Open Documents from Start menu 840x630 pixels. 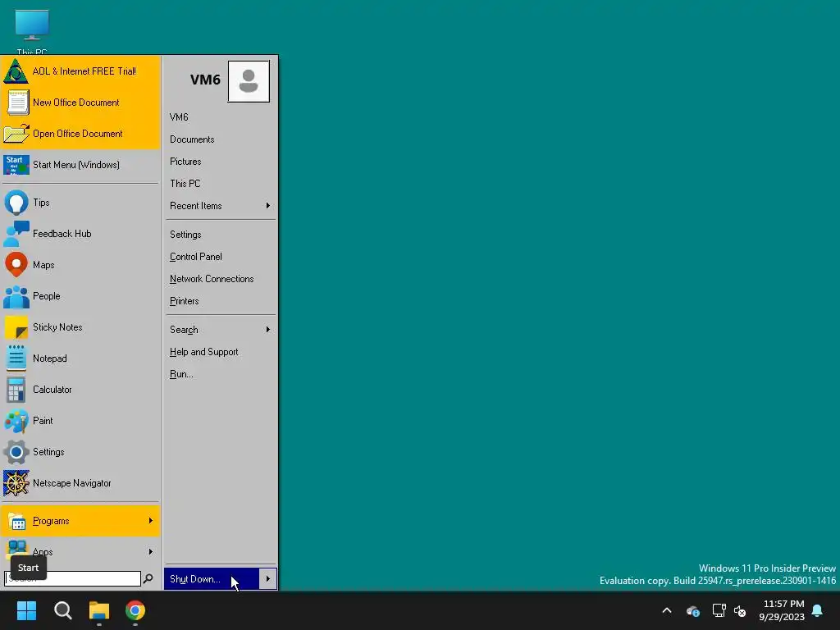[192, 139]
